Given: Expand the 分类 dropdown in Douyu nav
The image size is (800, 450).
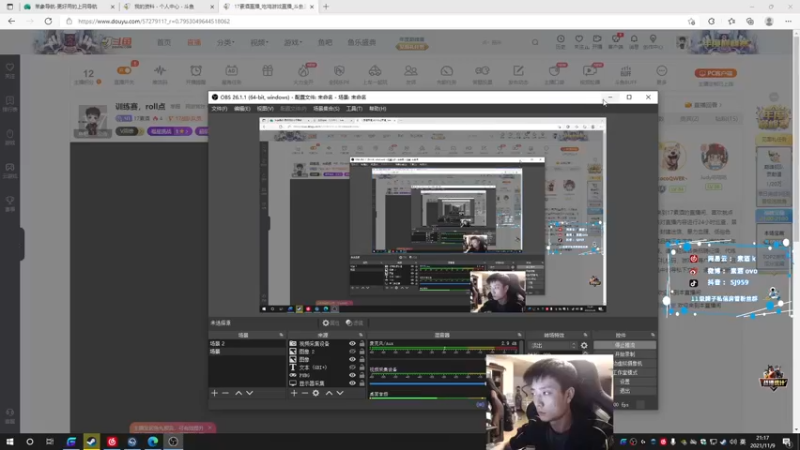Looking at the screenshot, I should (x=226, y=42).
